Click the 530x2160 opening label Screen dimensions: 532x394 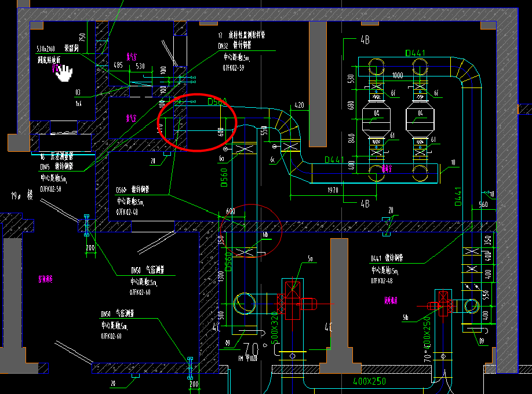pyautogui.click(x=46, y=50)
